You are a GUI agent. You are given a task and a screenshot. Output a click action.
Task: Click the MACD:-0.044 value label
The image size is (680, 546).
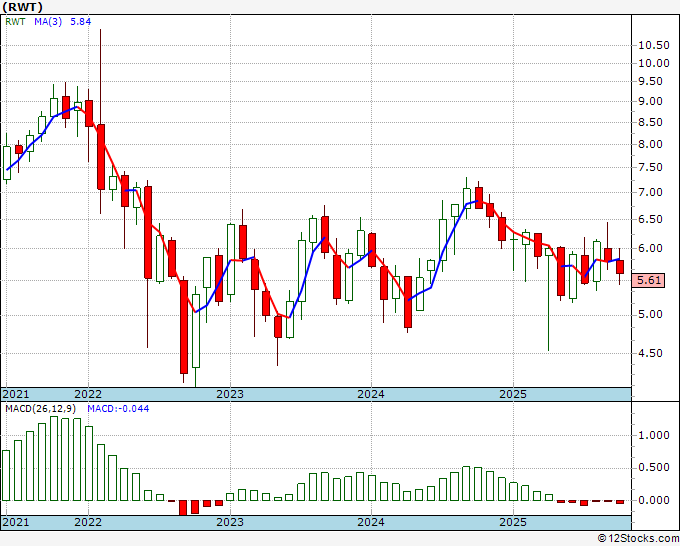tap(118, 409)
